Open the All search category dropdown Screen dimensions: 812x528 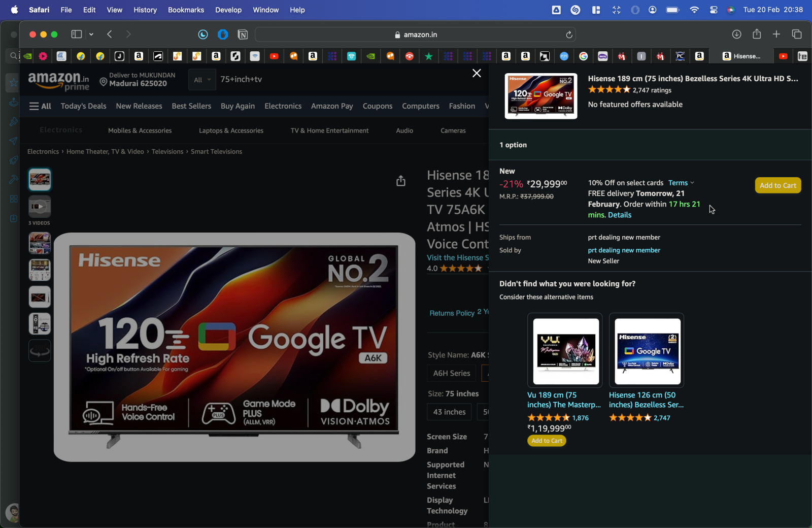tap(202, 80)
